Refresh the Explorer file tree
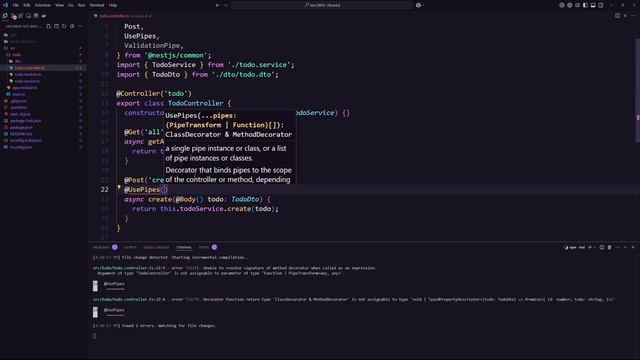This screenshot has height=360, width=640. tap(64, 26)
